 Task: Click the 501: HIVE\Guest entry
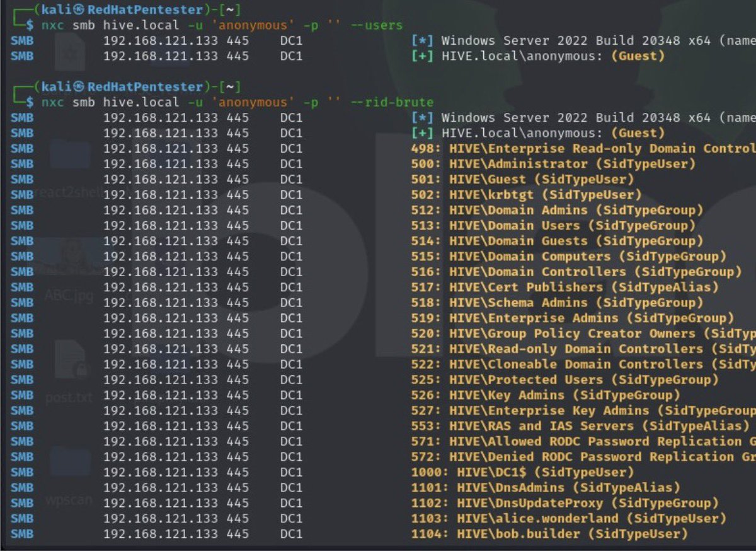point(522,180)
